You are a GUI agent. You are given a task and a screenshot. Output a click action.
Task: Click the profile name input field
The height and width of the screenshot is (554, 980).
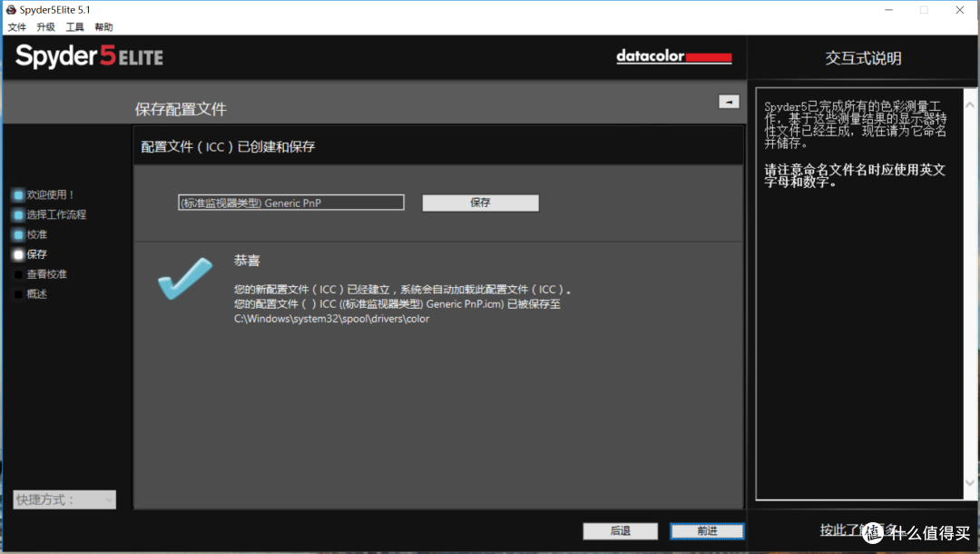(x=290, y=203)
